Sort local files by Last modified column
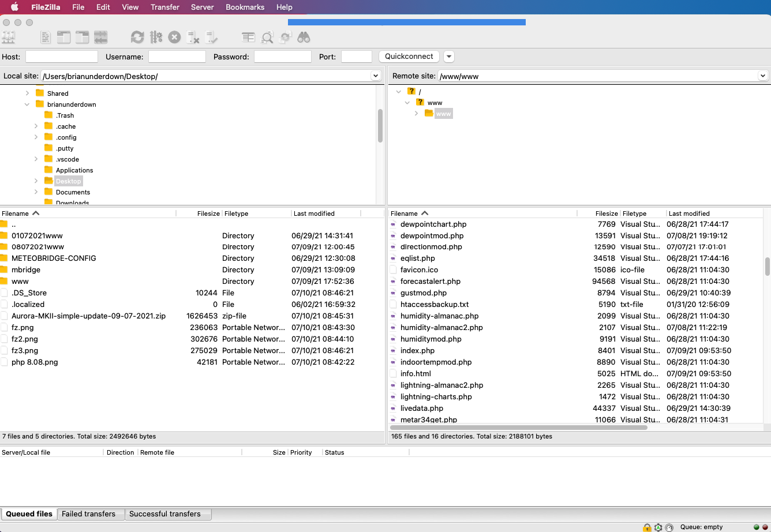 326,213
